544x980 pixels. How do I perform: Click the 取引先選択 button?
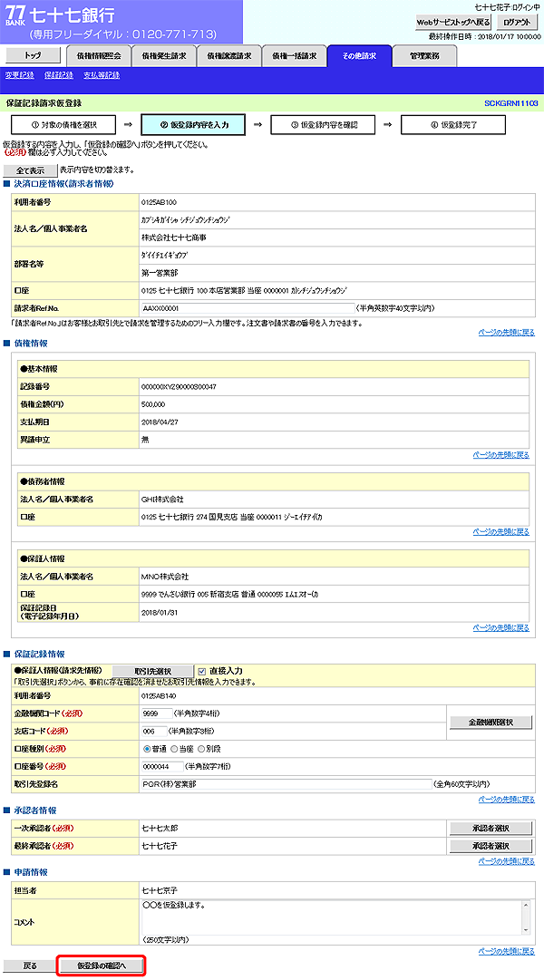pyautogui.click(x=153, y=671)
